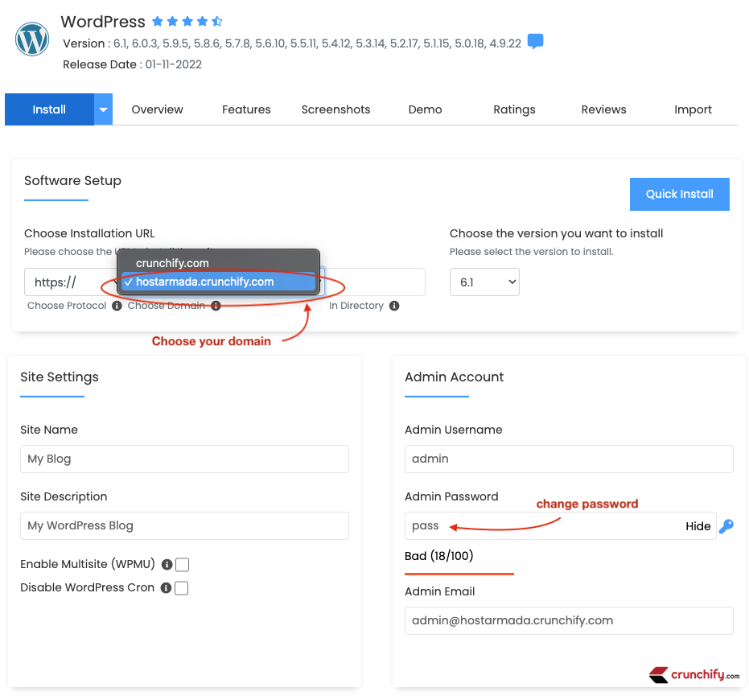Click the 'Disable WordPress Cron' label

pos(87,587)
